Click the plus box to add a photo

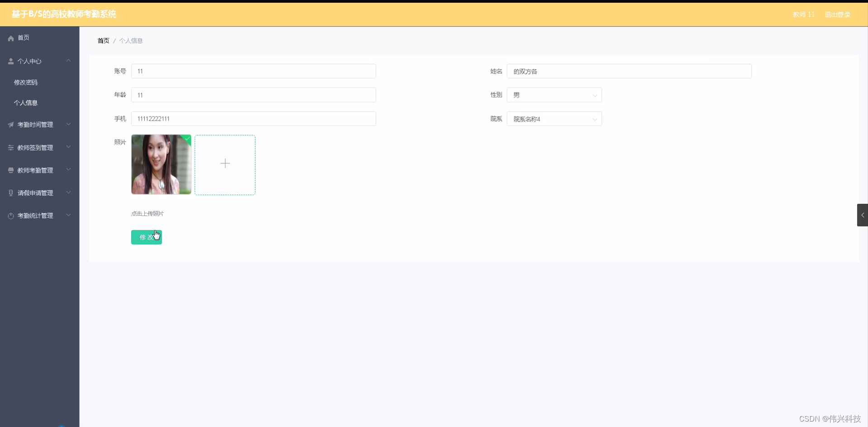[225, 164]
